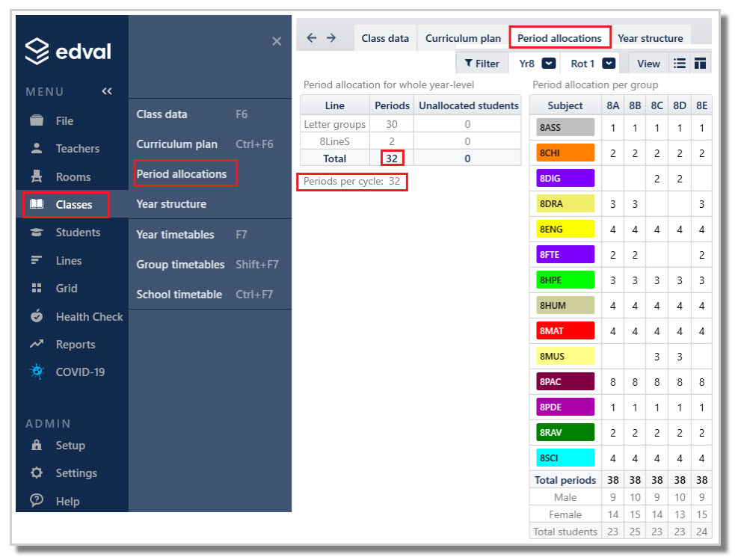This screenshot has height=560, width=735.
Task: Select the 8MAT red subject swatch
Action: point(565,330)
